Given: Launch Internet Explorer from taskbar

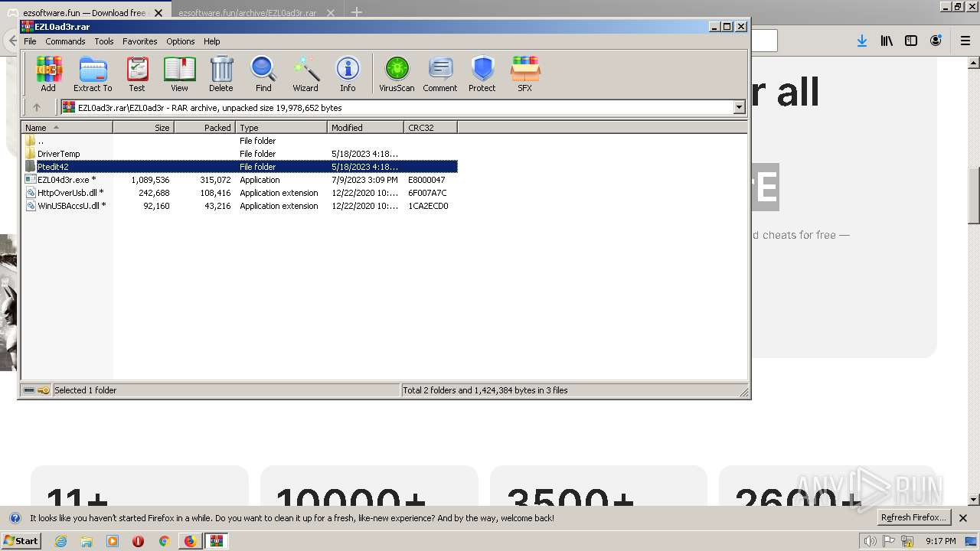Looking at the screenshot, I should [x=61, y=541].
